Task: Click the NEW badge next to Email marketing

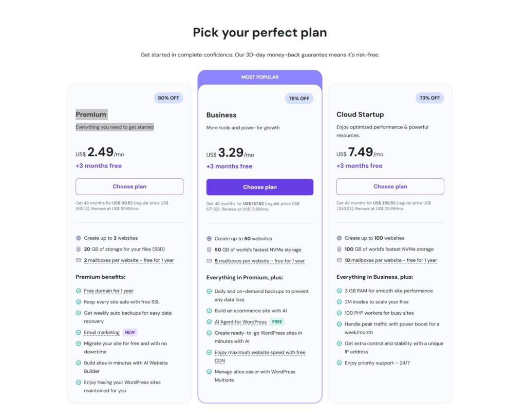Action: [x=130, y=332]
